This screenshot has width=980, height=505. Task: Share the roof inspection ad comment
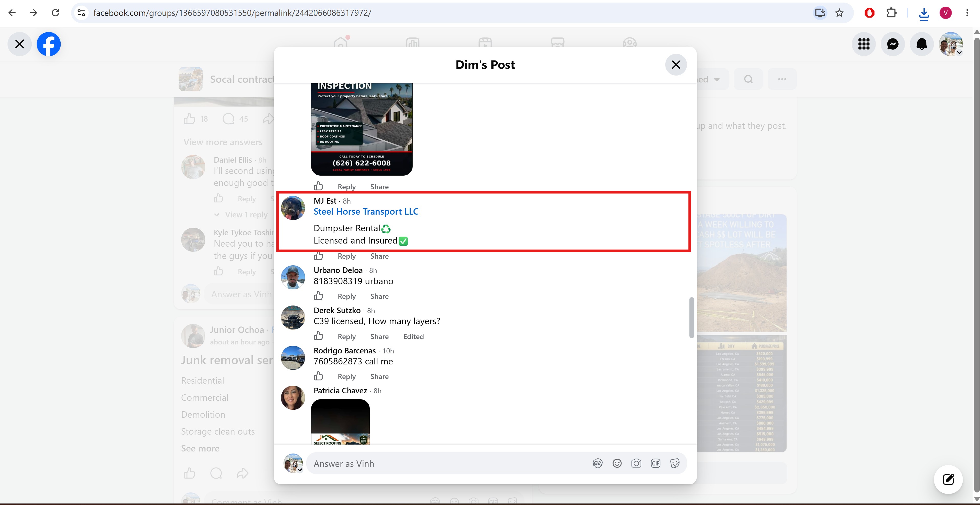[x=379, y=187]
